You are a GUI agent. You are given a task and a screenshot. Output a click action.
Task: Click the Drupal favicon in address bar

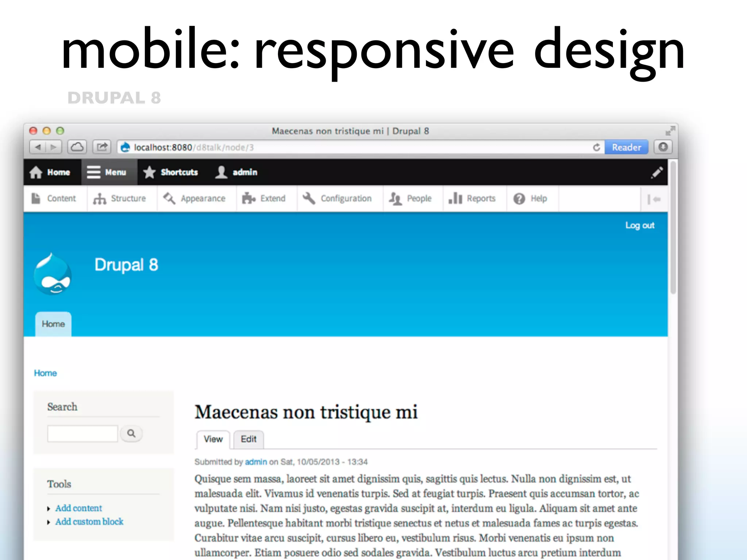(125, 147)
